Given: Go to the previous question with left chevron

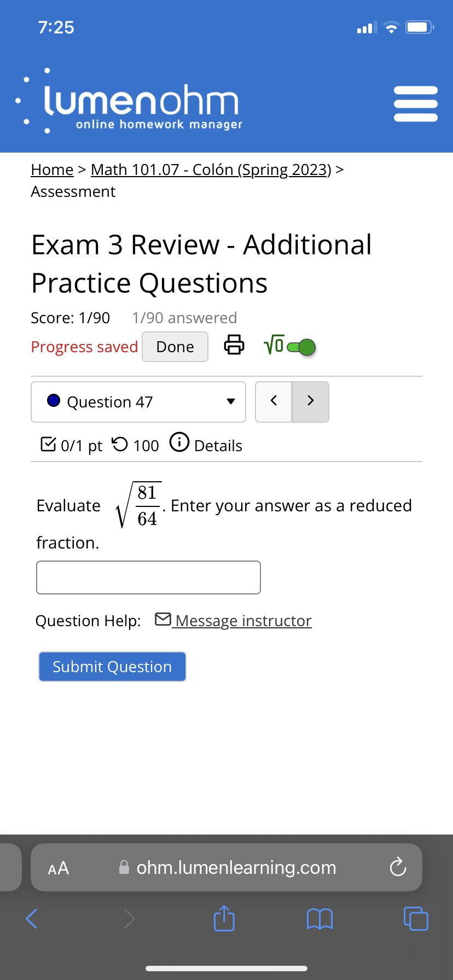Looking at the screenshot, I should (x=274, y=401).
